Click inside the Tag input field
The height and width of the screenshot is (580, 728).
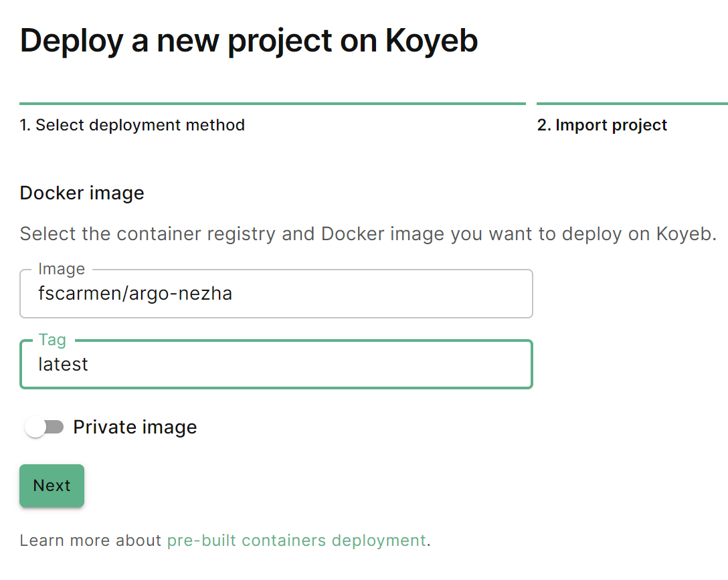276,364
